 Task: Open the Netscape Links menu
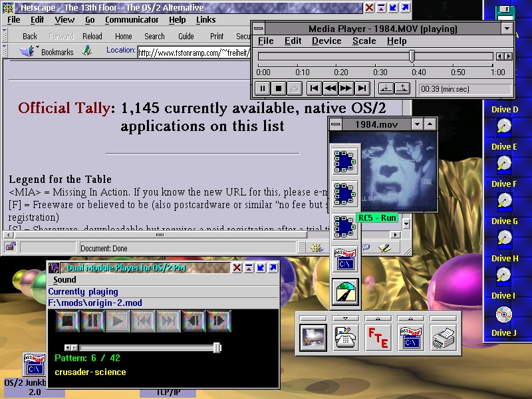coord(205,20)
